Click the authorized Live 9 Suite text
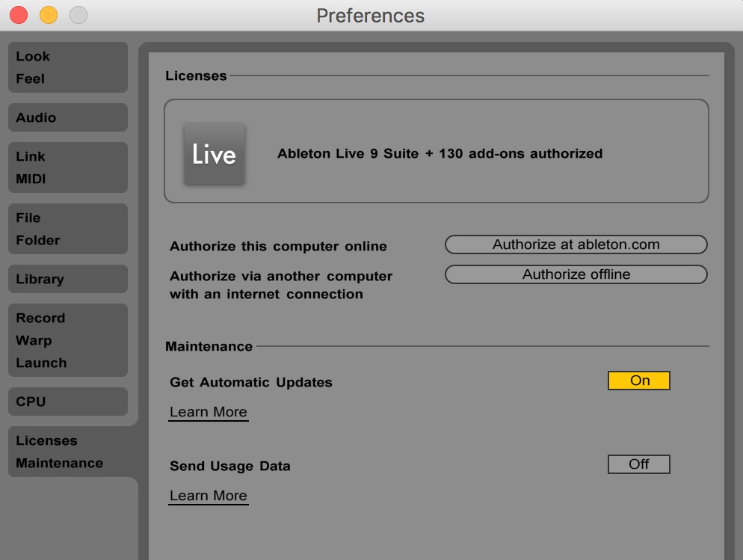743x560 pixels. [440, 153]
